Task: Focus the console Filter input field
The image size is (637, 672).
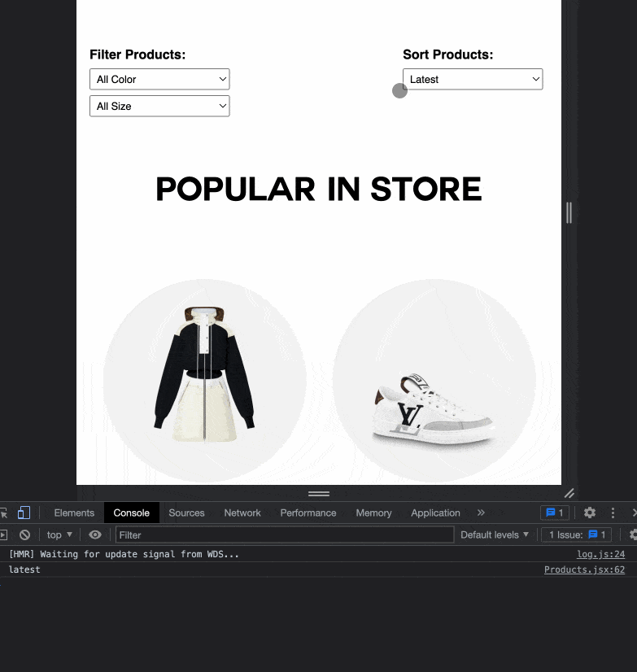Action: [285, 535]
